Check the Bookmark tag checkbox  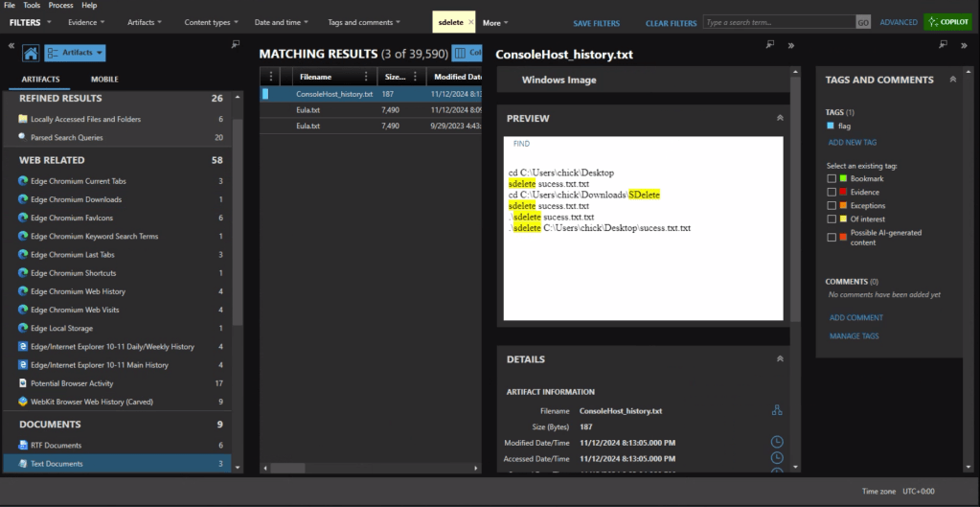[832, 179]
